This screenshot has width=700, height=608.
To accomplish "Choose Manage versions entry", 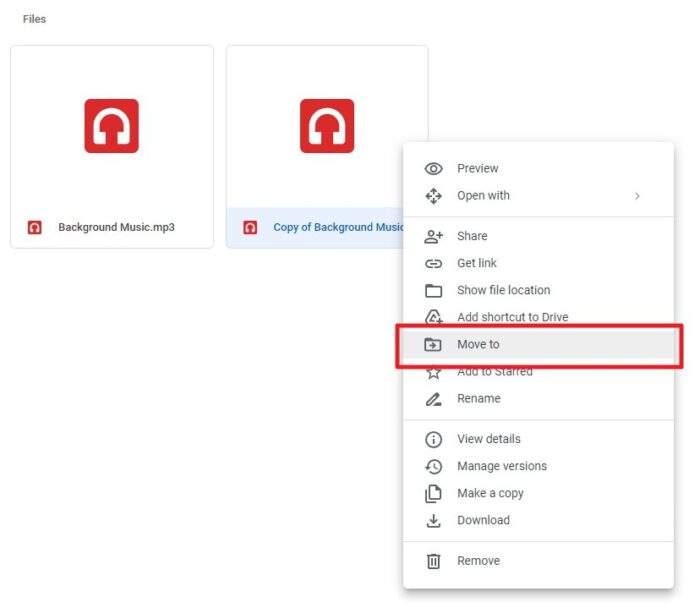I will pyautogui.click(x=538, y=466).
